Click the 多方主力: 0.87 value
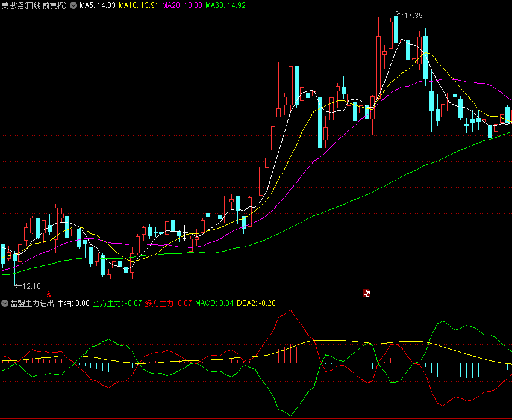Image resolution: width=512 pixels, height=420 pixels. coord(168,303)
